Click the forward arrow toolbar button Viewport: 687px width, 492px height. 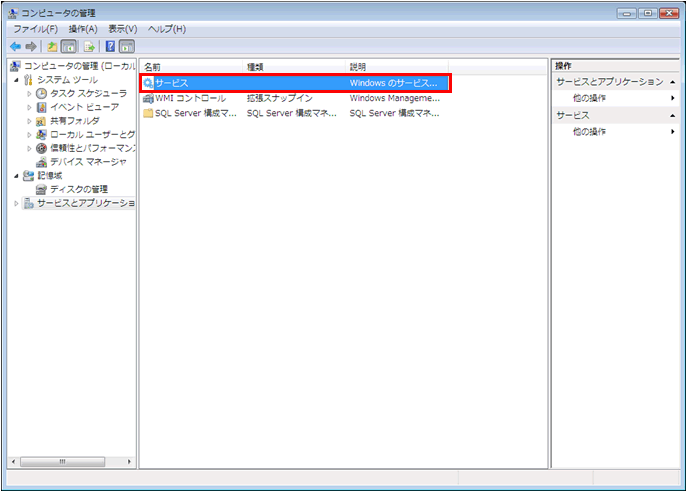pyautogui.click(x=31, y=46)
